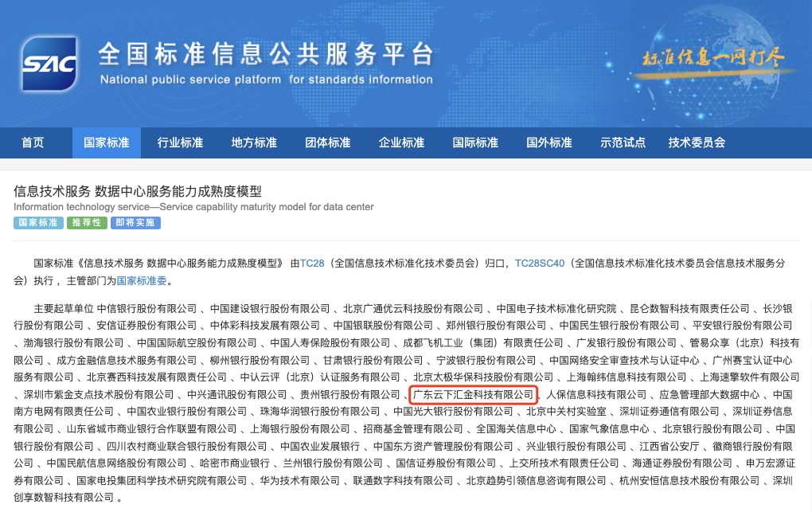Click the TC28 committee link
This screenshot has width=812, height=512.
(312, 264)
